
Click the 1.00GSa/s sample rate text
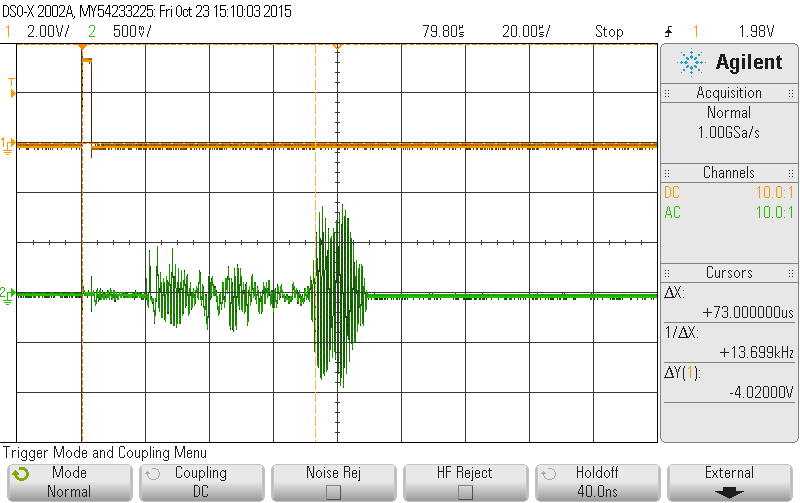tap(729, 133)
